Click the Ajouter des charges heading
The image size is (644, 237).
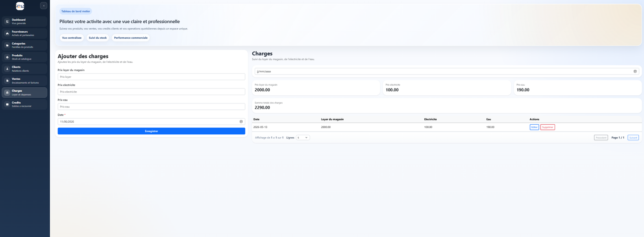coord(83,56)
